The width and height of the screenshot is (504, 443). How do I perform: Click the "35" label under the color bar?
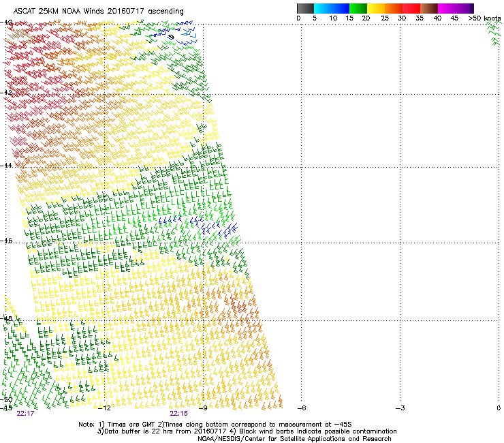click(420, 18)
